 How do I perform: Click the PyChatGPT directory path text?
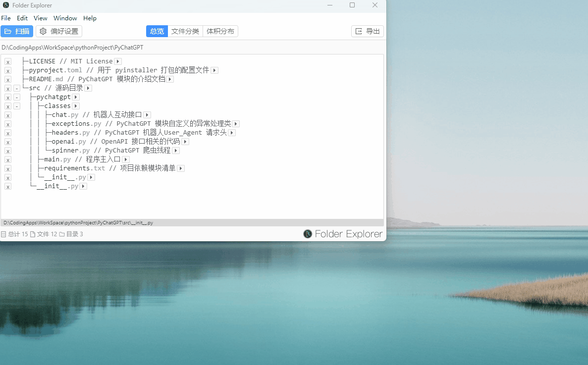(72, 48)
